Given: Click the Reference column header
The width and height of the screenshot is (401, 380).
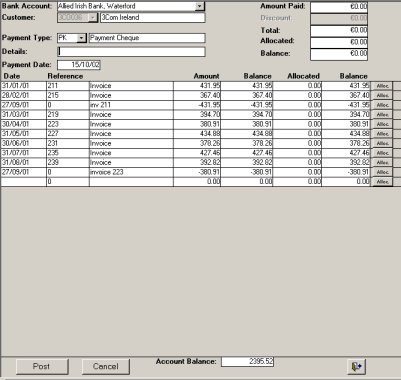Looking at the screenshot, I should [65, 76].
